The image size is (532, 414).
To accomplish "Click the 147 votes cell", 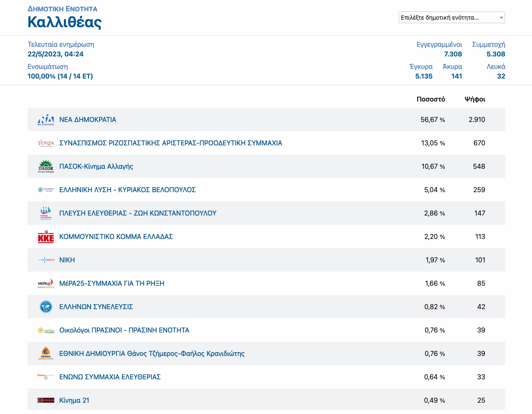I will (480, 213).
